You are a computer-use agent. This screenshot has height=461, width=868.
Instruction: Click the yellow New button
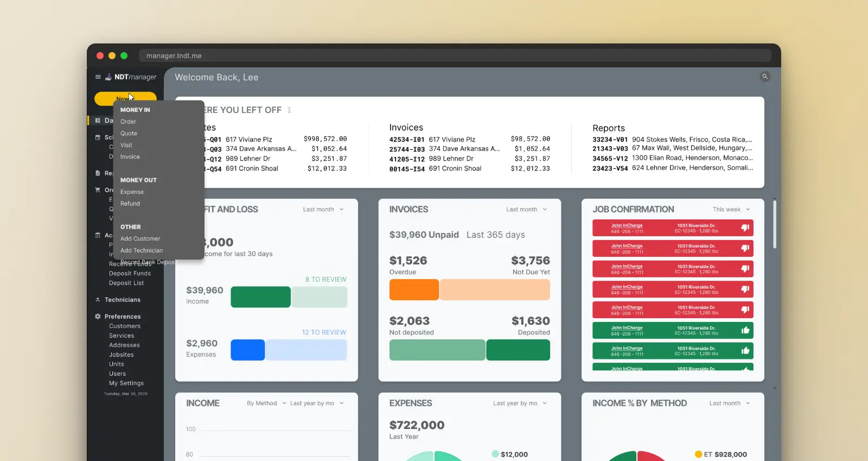click(x=125, y=98)
